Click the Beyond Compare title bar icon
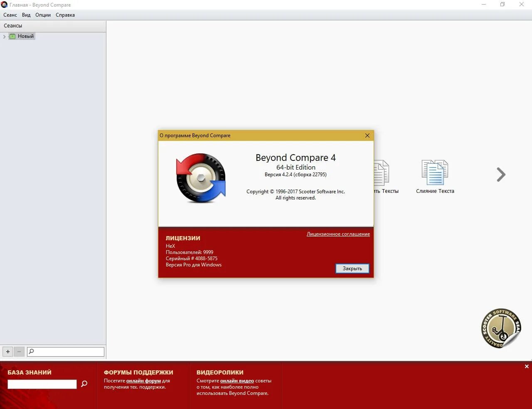532x409 pixels. pos(4,5)
